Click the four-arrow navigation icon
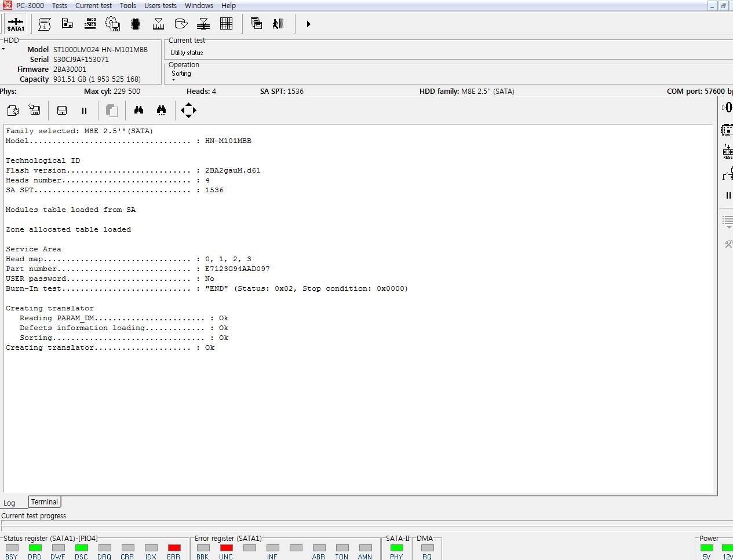733x560 pixels. 188,110
